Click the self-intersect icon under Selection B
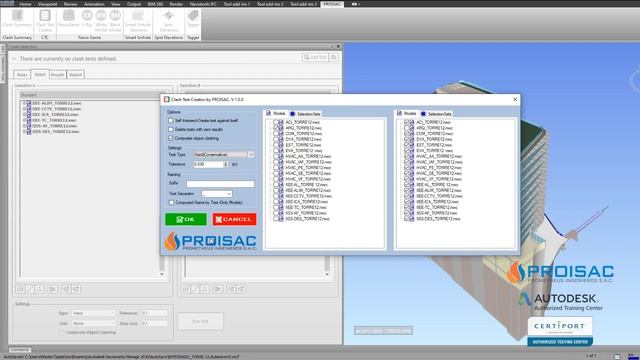This screenshot has height=360, width=640. click(218, 289)
